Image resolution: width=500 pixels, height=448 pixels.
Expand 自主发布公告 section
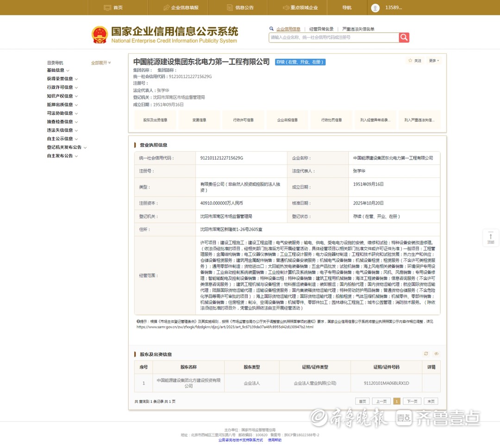tap(62, 156)
